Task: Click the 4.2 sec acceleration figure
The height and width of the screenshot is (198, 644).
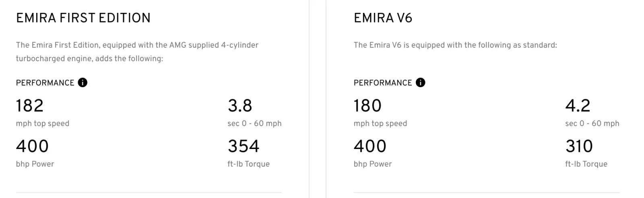Action: [578, 106]
